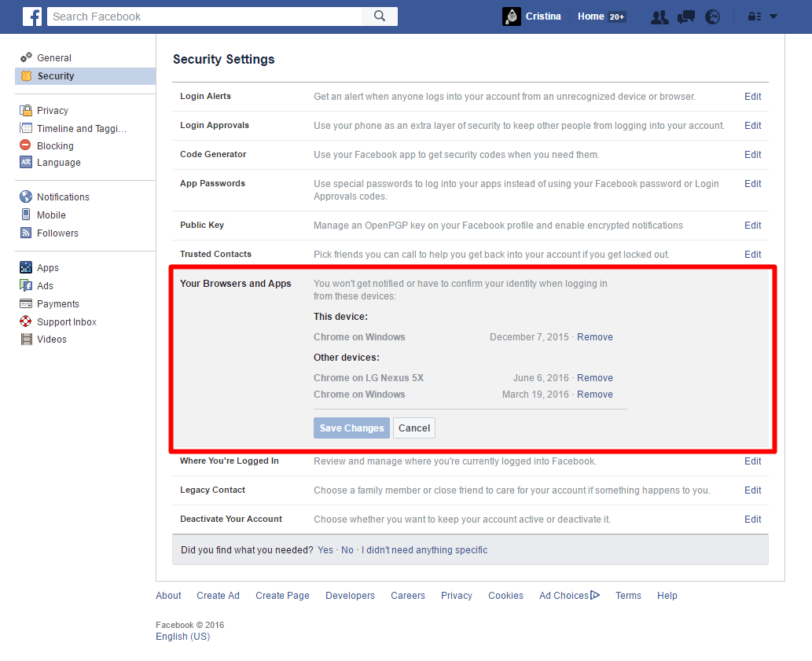Open Mobile settings
812x661 pixels.
coord(51,215)
